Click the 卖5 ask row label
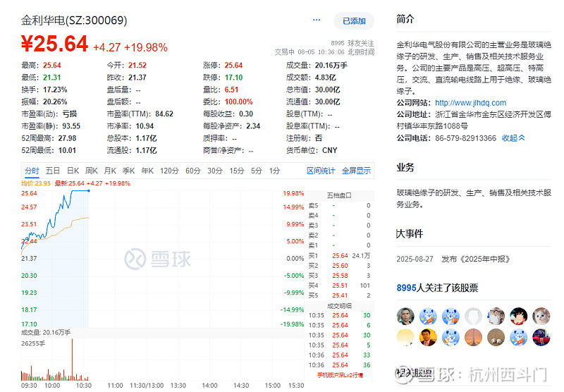Viewport: 564px width, 392px height. [313, 205]
